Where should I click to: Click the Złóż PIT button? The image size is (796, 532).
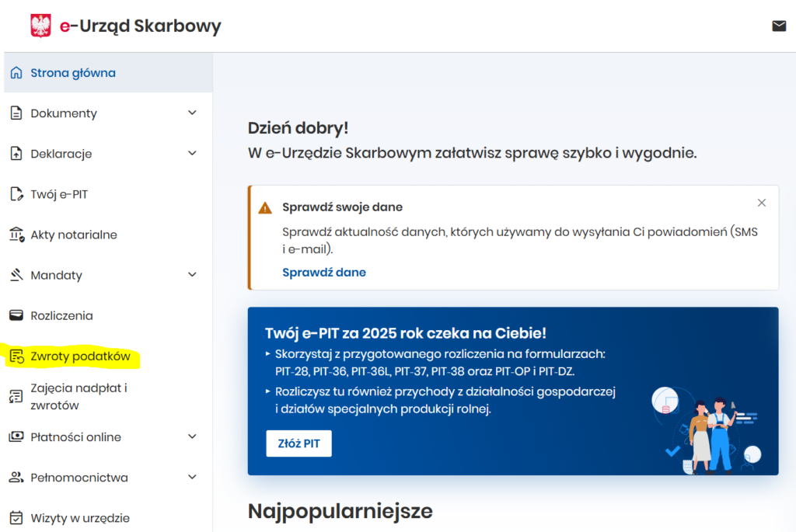coord(298,443)
